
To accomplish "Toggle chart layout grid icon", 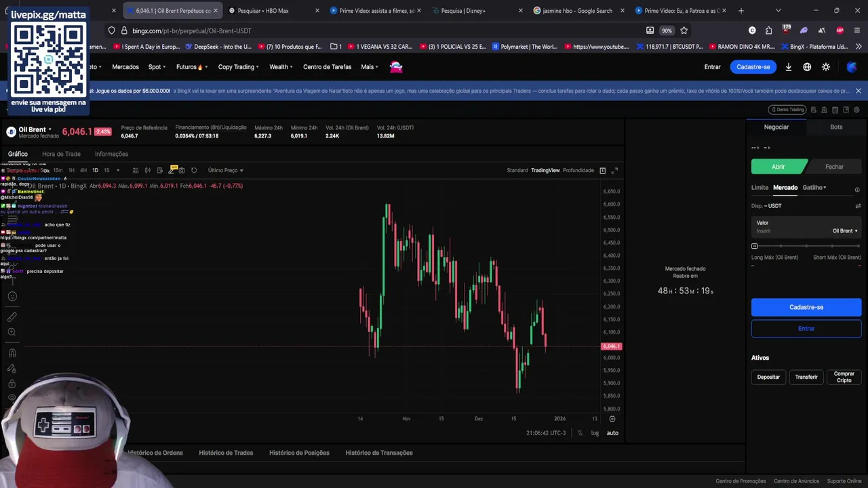I will (602, 170).
